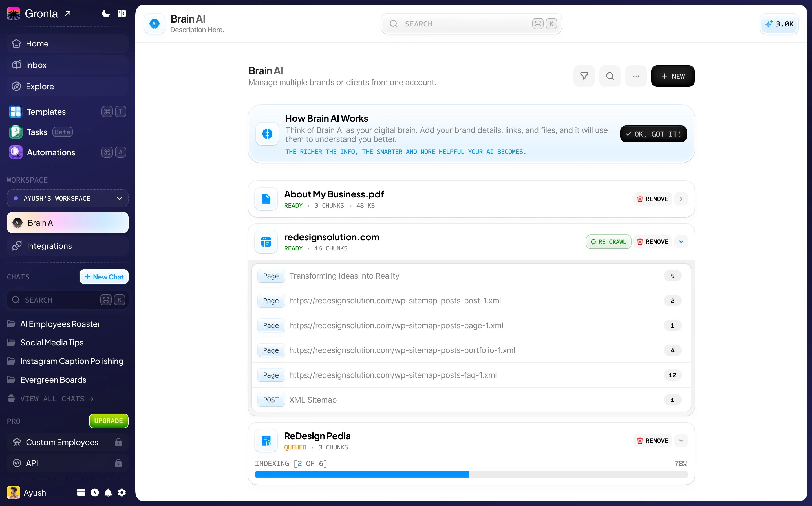Click the magnifier button beside filter
The image size is (812, 506).
[x=610, y=76]
